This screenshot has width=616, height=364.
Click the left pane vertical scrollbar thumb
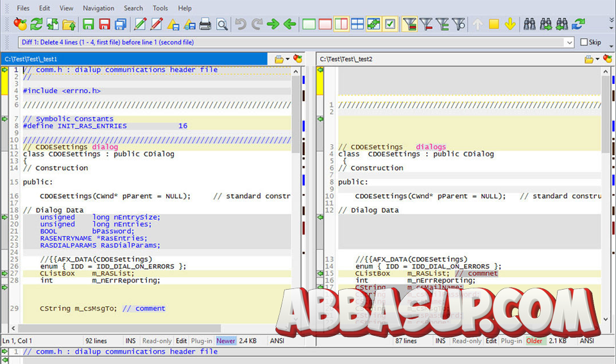296,114
